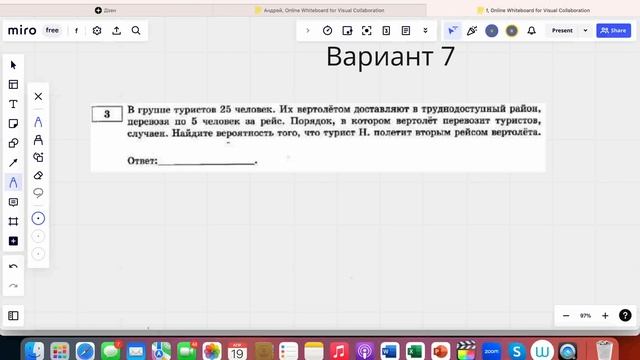
Task: Open the templates tool
Action: pyautogui.click(x=13, y=84)
